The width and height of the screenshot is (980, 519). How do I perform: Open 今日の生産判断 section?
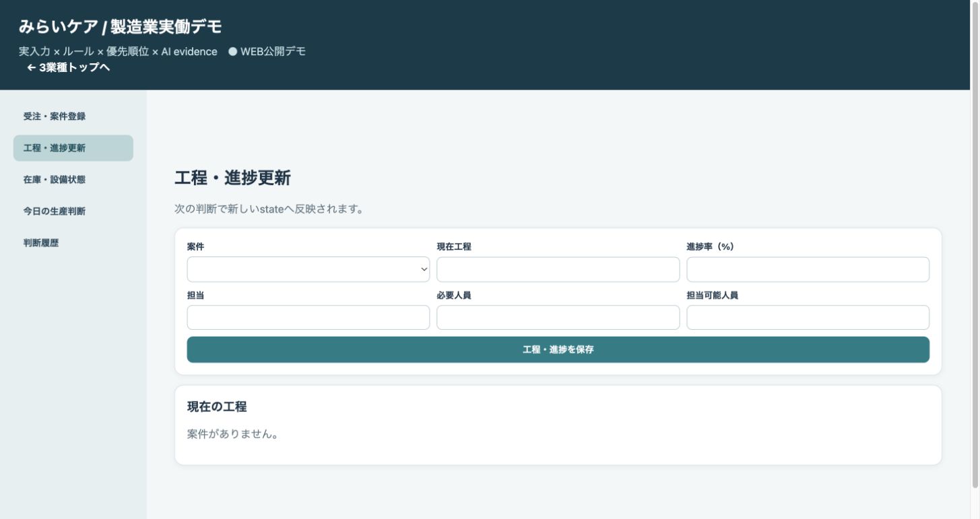coord(73,211)
